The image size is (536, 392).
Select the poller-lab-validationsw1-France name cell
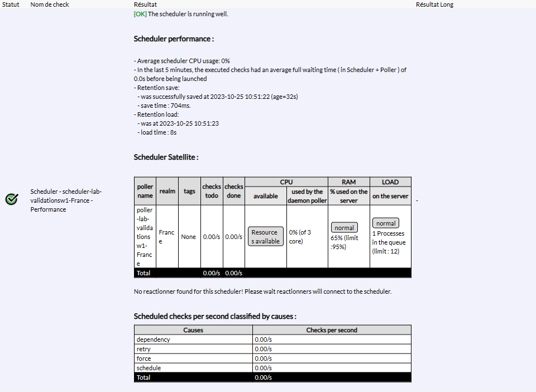pos(145,236)
